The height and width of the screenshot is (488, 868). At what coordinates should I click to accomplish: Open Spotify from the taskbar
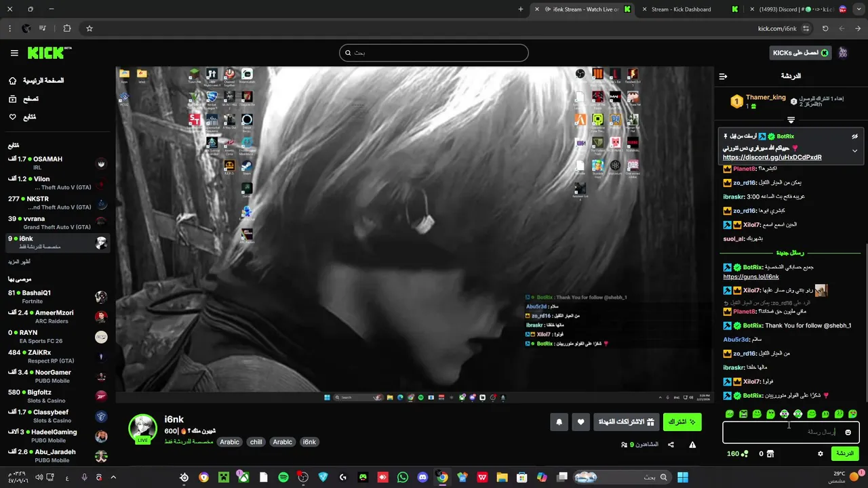[283, 477]
